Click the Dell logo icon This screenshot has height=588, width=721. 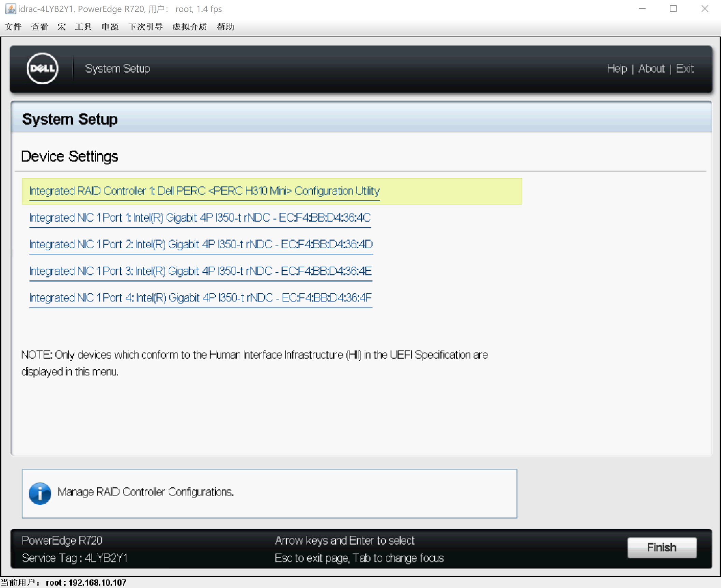tap(42, 68)
